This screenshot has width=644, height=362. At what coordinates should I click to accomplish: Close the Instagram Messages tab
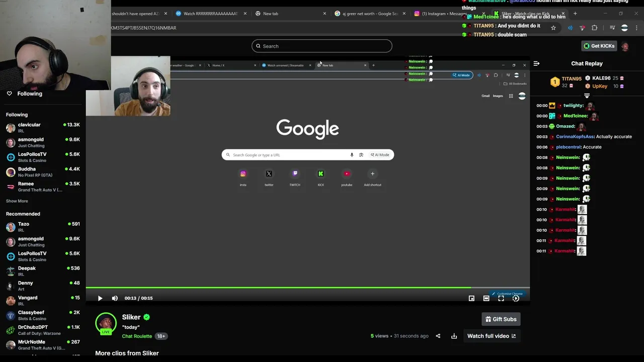point(483,14)
